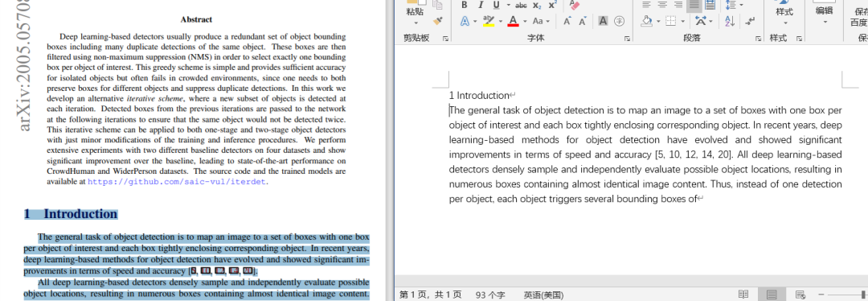Click the paragraph shading paint bucket

(x=646, y=21)
